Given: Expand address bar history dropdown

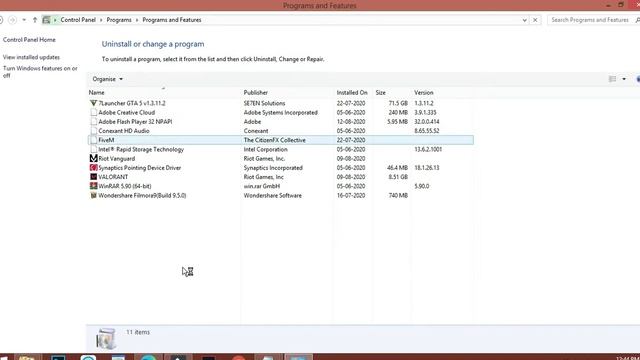Looking at the screenshot, I should [524, 20].
